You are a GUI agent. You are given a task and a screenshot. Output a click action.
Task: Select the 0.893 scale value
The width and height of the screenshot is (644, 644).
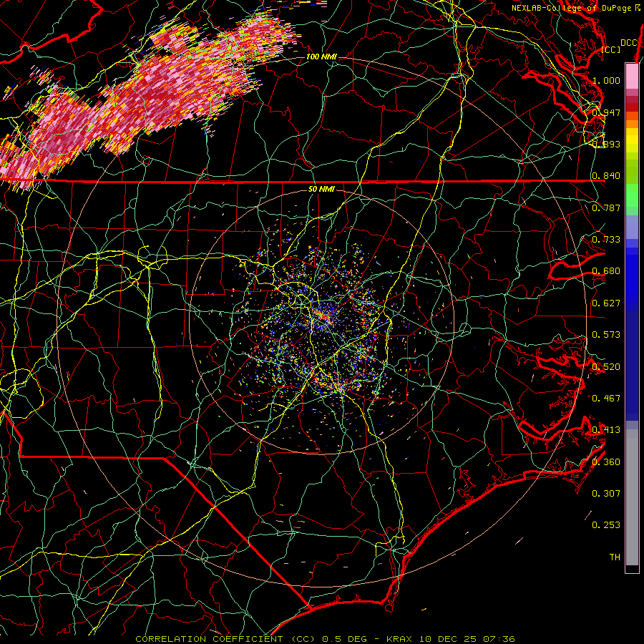(606, 144)
